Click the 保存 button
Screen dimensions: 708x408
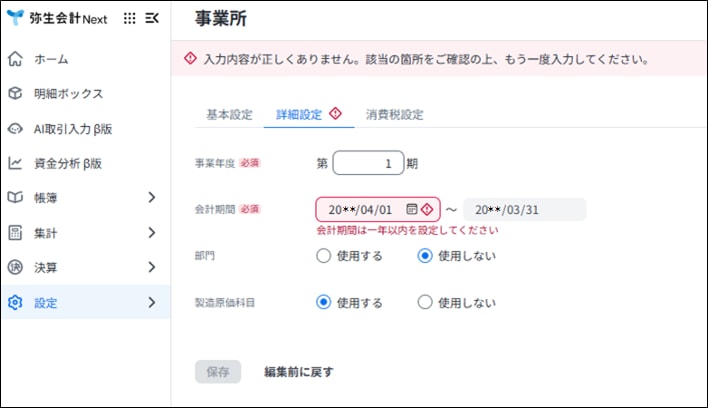pos(218,371)
